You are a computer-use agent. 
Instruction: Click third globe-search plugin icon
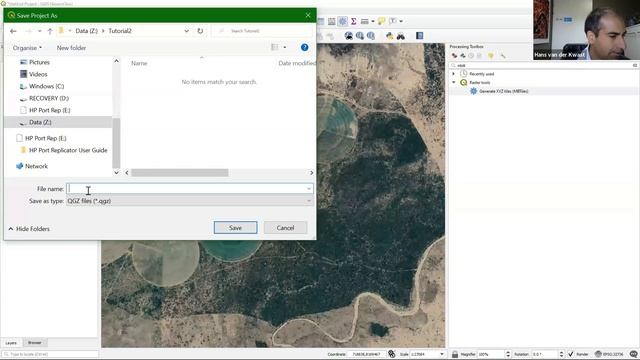[x=371, y=36]
